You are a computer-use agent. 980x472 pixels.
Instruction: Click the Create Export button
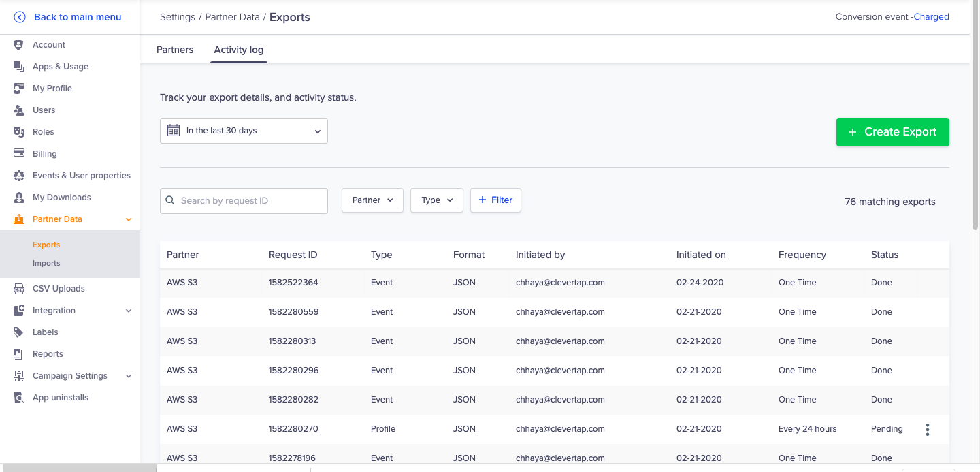(892, 131)
